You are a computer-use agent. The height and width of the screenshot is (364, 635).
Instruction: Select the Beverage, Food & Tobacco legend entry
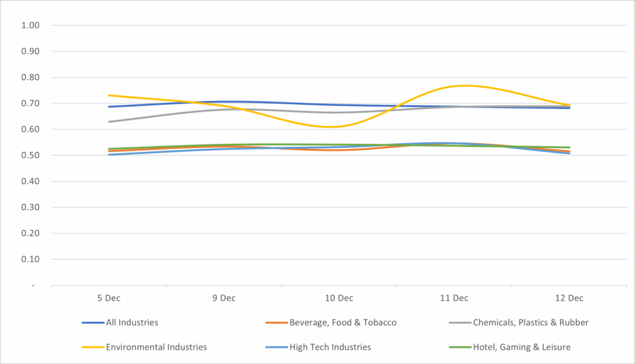click(343, 322)
